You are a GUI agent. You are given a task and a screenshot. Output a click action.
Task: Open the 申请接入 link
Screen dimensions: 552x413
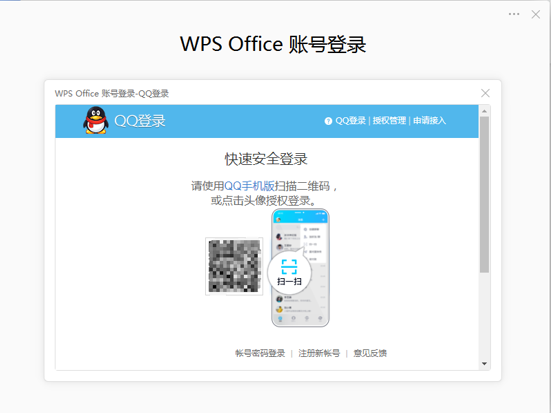click(429, 121)
